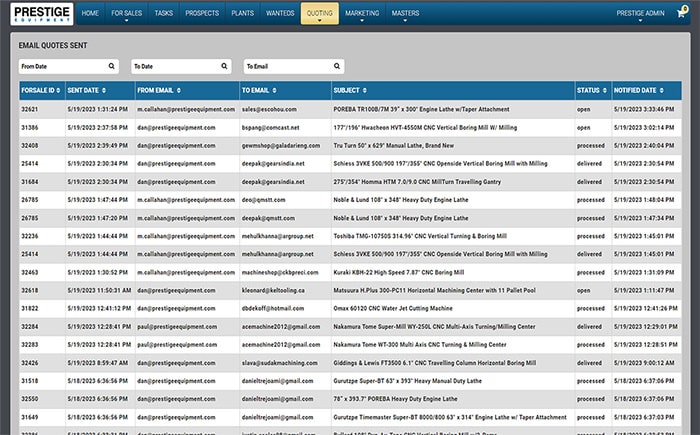700x435 pixels.
Task: Click Forsale ID 32618
Action: pyautogui.click(x=29, y=290)
